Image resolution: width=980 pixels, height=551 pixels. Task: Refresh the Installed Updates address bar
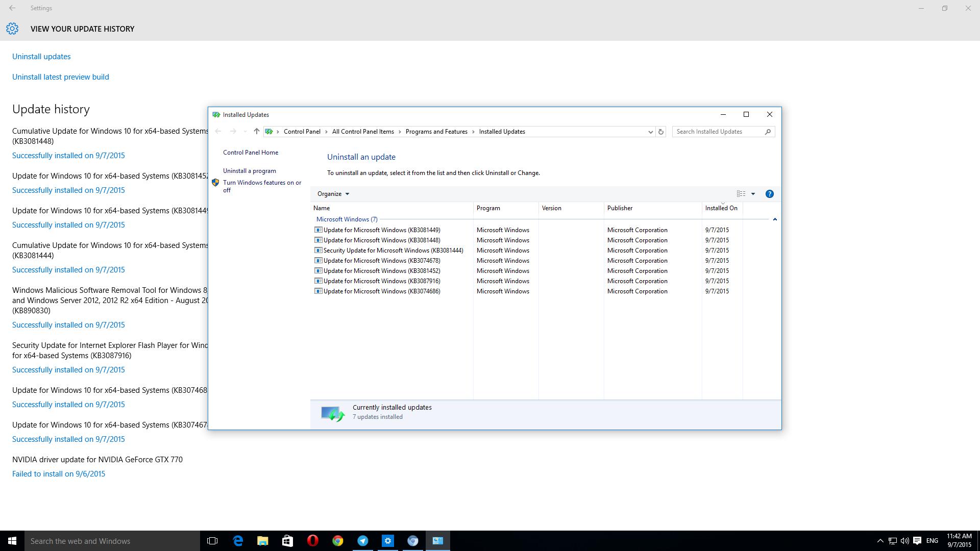660,132
